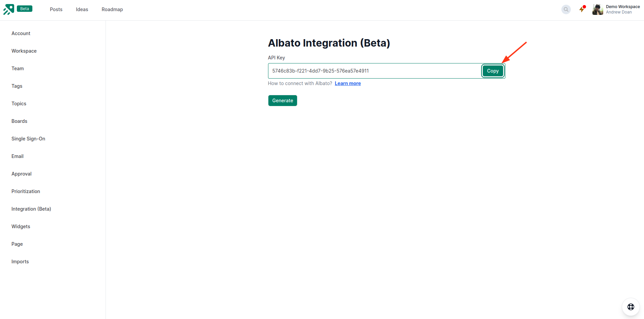Open Single Sign-On settings
Image resolution: width=644 pixels, height=319 pixels.
[28, 139]
